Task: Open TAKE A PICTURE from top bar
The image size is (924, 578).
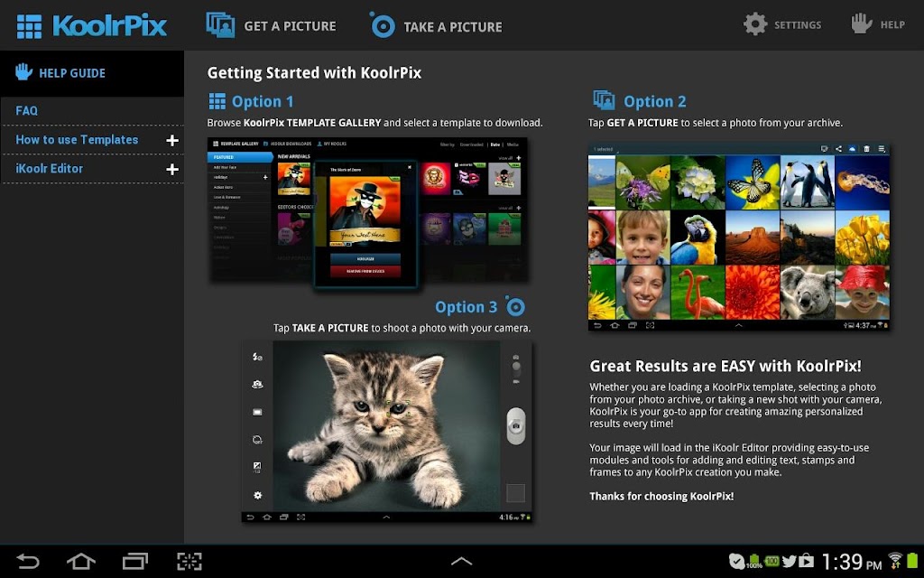Action: 436,26
